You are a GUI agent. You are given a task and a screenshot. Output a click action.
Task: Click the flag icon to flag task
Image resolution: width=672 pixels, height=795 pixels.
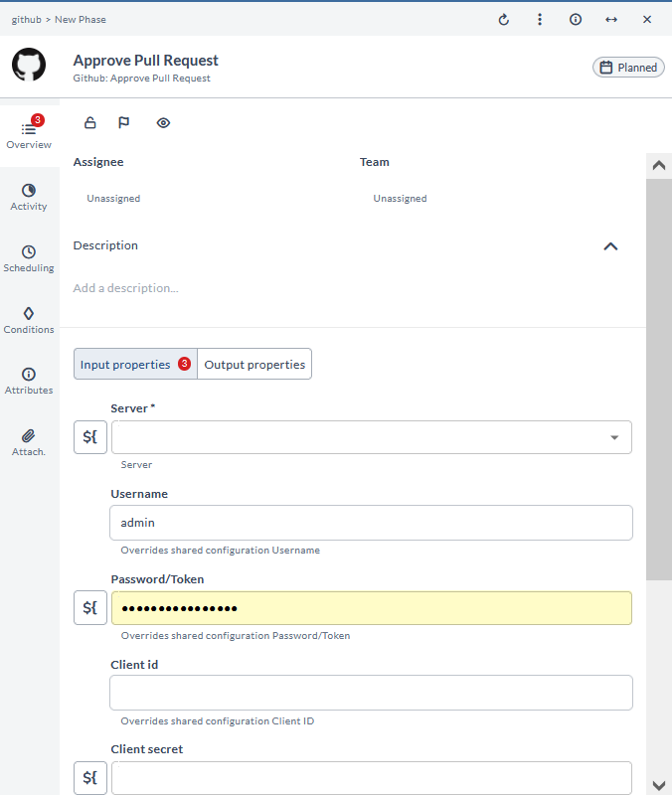[124, 123]
